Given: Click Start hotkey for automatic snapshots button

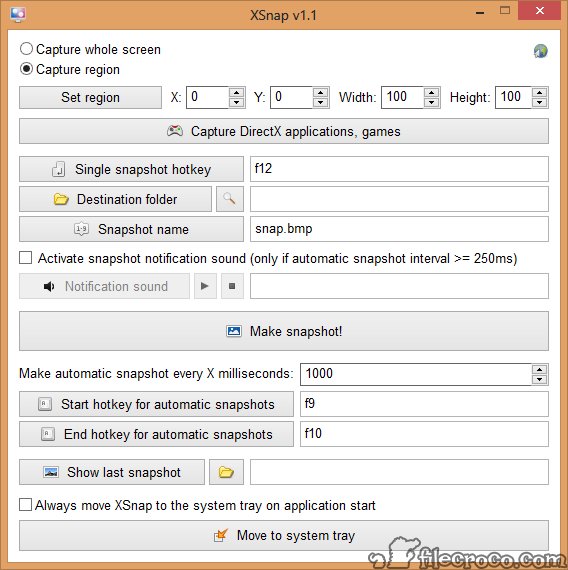Looking at the screenshot, I should pyautogui.click(x=156, y=404).
